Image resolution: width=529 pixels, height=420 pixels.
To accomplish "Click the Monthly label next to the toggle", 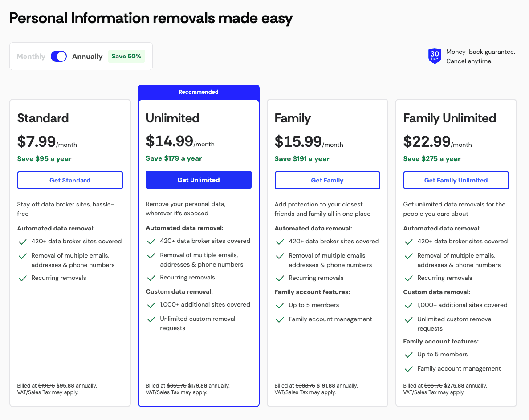I will click(30, 56).
